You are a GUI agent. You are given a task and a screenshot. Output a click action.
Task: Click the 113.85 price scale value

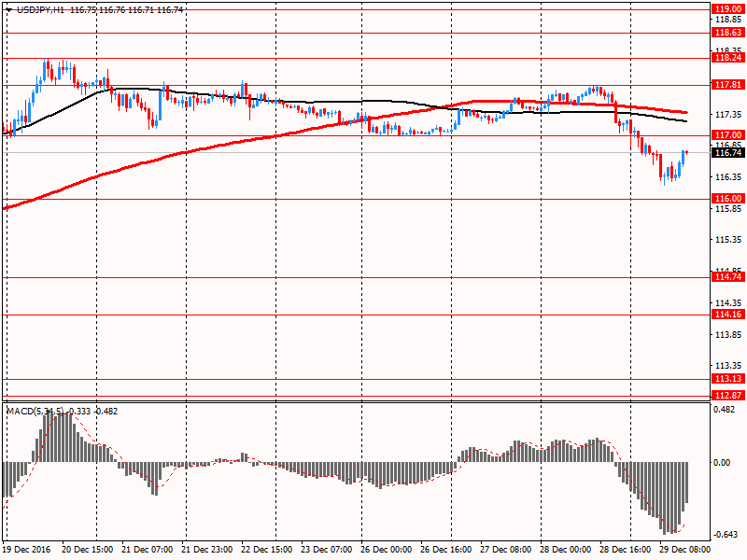tap(728, 335)
